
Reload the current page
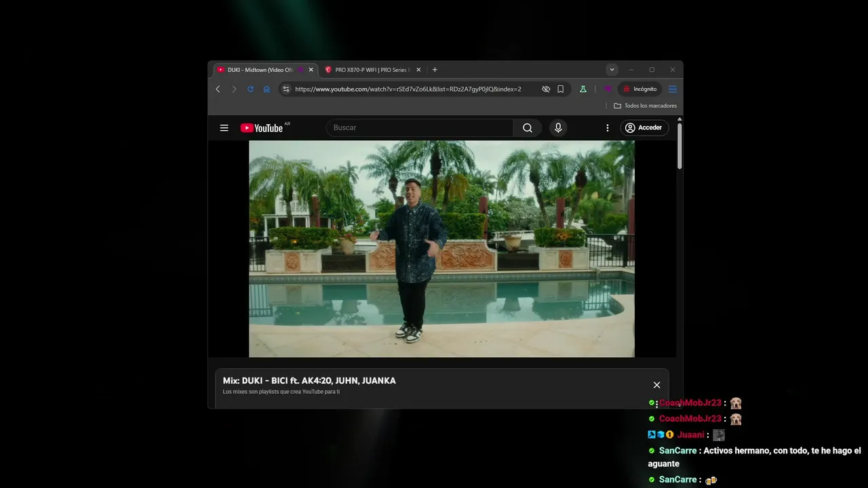tap(250, 89)
